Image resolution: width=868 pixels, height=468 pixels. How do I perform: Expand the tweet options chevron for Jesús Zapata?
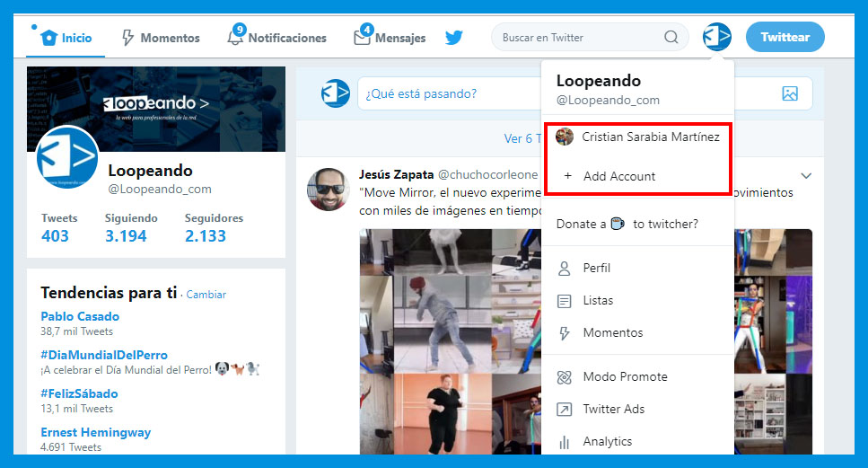[x=806, y=175]
